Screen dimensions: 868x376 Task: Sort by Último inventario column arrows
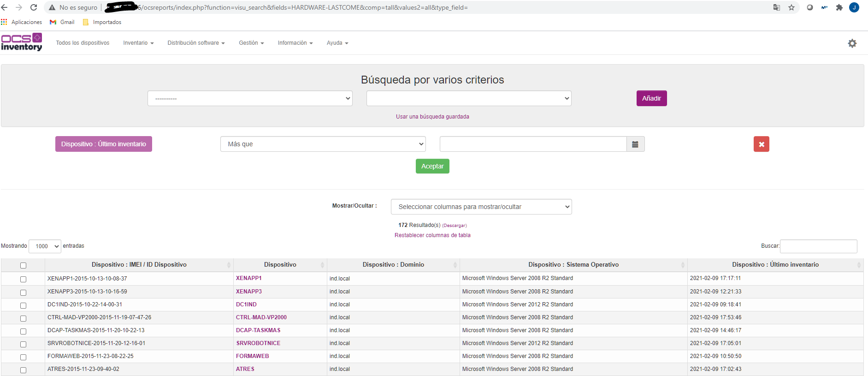click(x=859, y=265)
